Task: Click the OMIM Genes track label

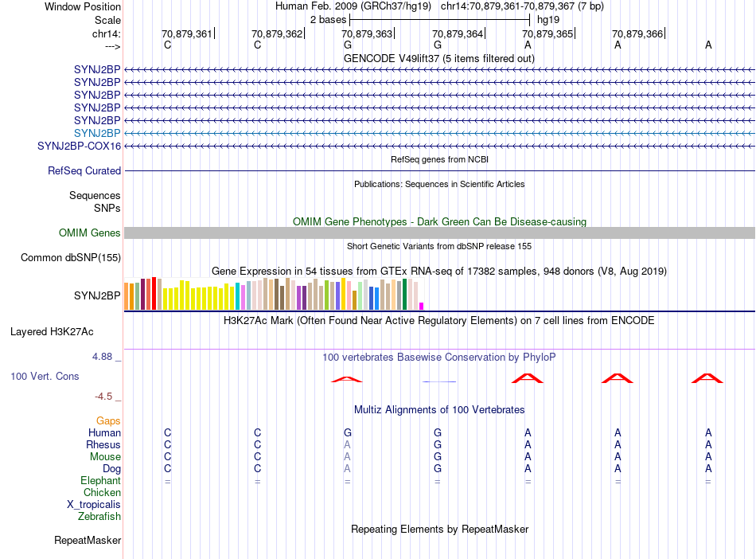Action: point(89,233)
